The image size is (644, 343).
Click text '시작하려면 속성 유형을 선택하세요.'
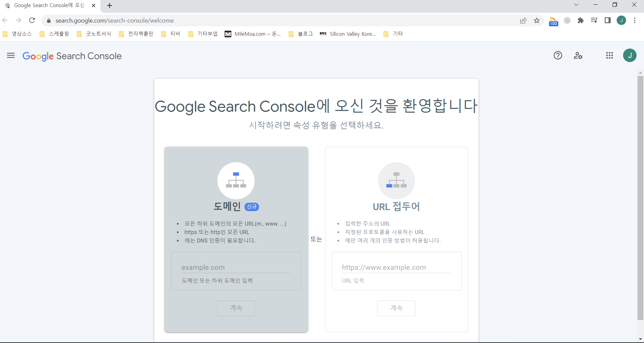[316, 125]
